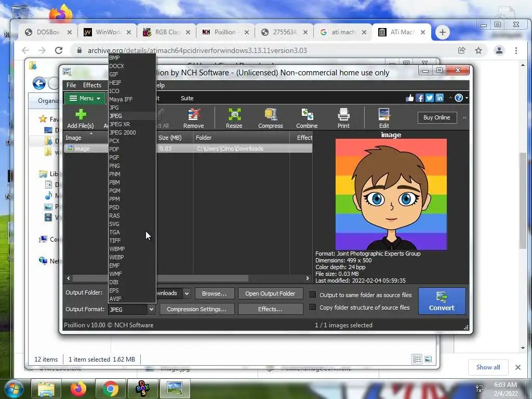The image size is (532, 399).
Task: Click the image preview thumbnail
Action: [391, 194]
